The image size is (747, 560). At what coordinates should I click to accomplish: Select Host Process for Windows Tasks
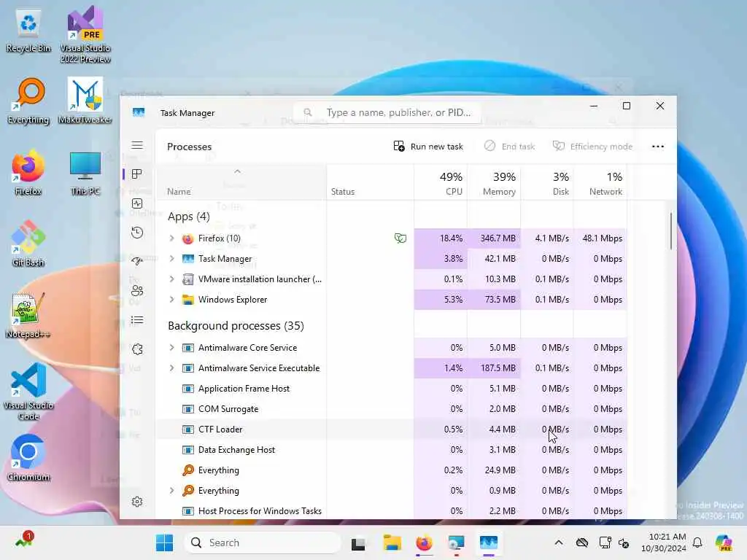(391, 511)
